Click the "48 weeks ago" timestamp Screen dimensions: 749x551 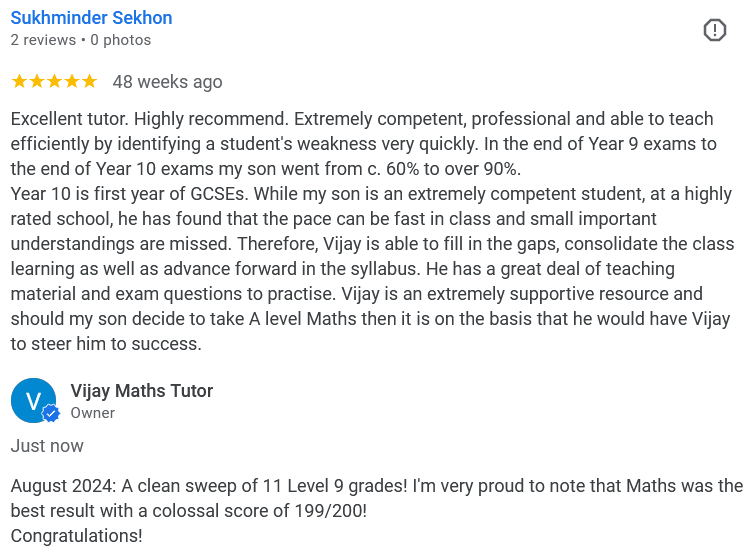click(x=167, y=82)
